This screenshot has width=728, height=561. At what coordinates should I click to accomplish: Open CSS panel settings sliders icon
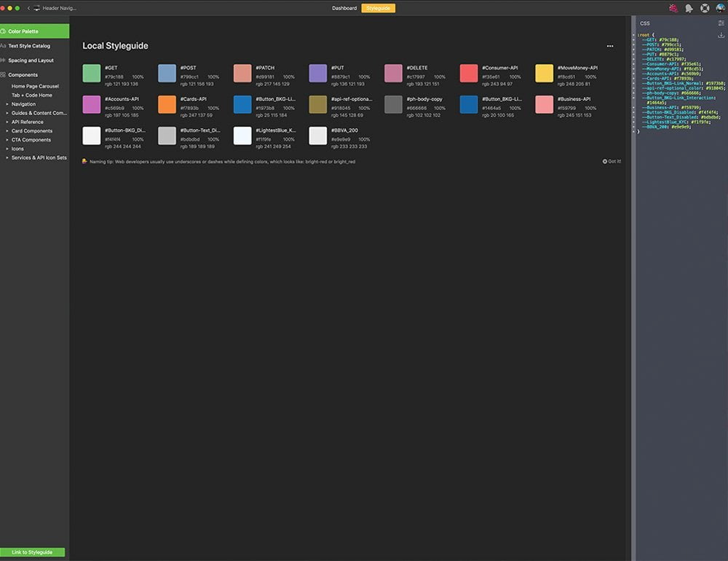[x=721, y=23]
